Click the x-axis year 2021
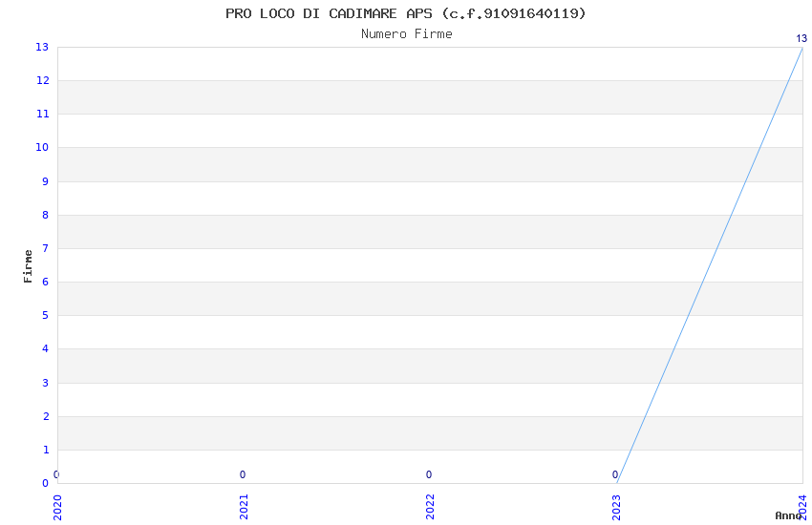Viewport: 812px width, 525px height. [244, 507]
